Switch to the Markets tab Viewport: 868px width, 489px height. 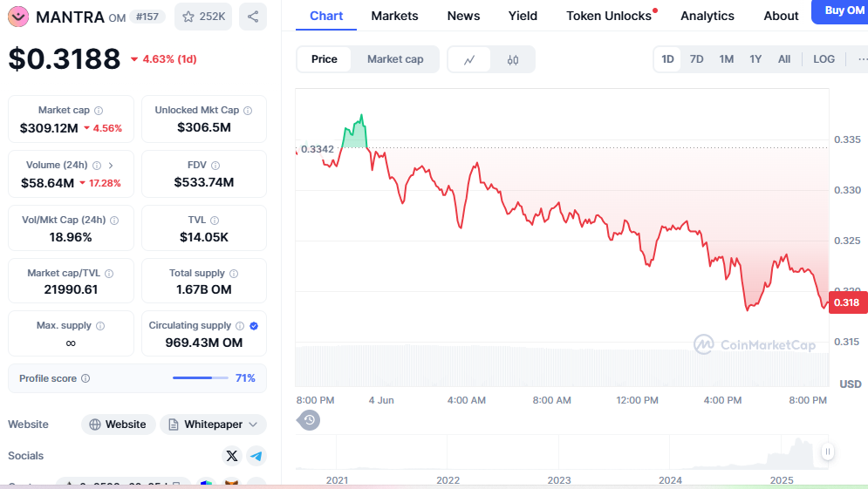pos(394,16)
